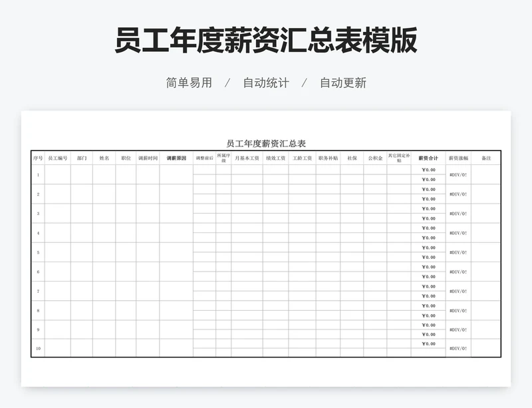Click the ¥0.00 薪资合计 cell in row 10

pyautogui.click(x=428, y=344)
